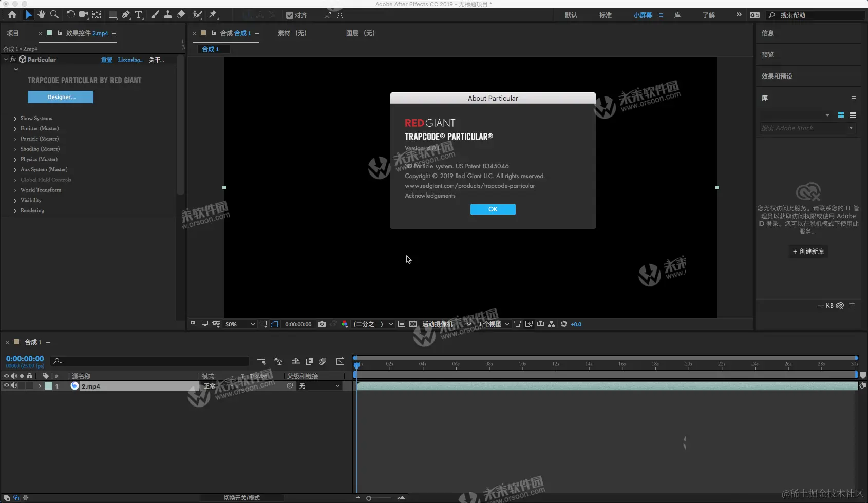Open the 活动摄像机 3D view dropdown
868x503 pixels.
[447, 324]
